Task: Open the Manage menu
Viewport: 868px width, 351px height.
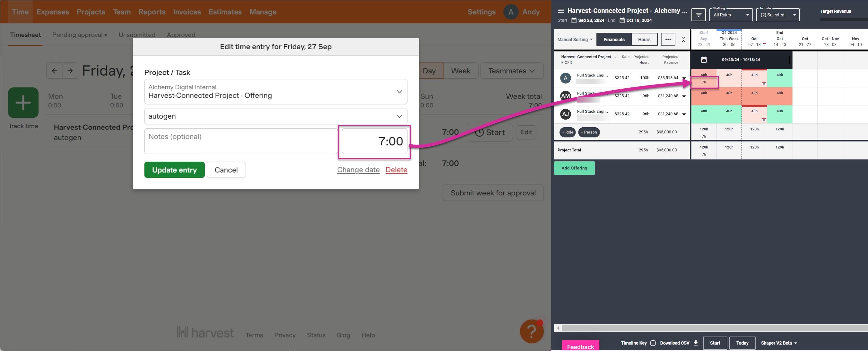Action: click(263, 12)
